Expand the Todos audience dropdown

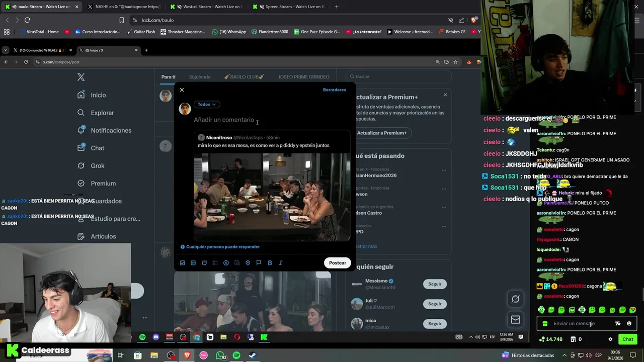(206, 105)
